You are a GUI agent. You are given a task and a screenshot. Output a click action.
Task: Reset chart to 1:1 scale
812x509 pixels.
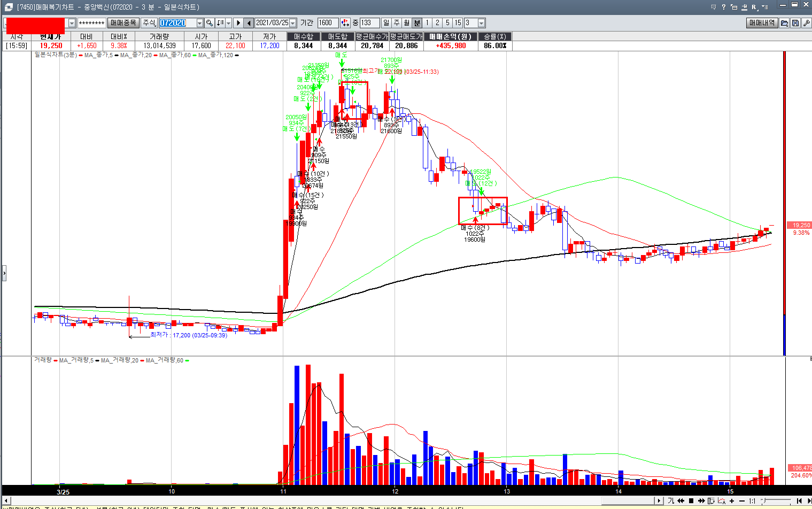coord(752,501)
